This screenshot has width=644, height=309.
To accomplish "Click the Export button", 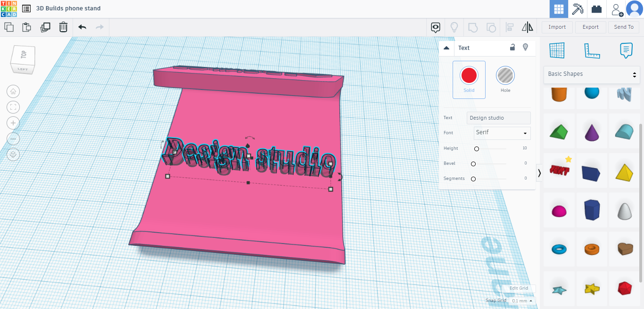I will (x=590, y=27).
